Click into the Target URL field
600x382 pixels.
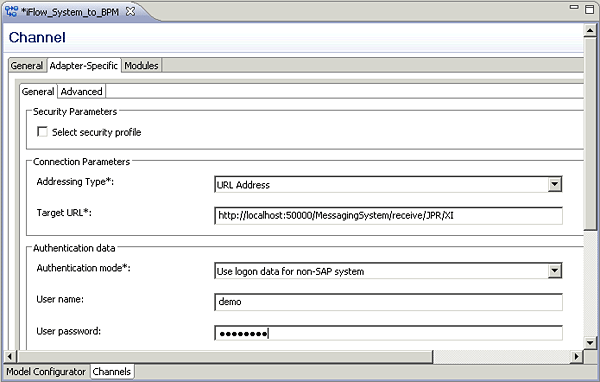pos(388,215)
